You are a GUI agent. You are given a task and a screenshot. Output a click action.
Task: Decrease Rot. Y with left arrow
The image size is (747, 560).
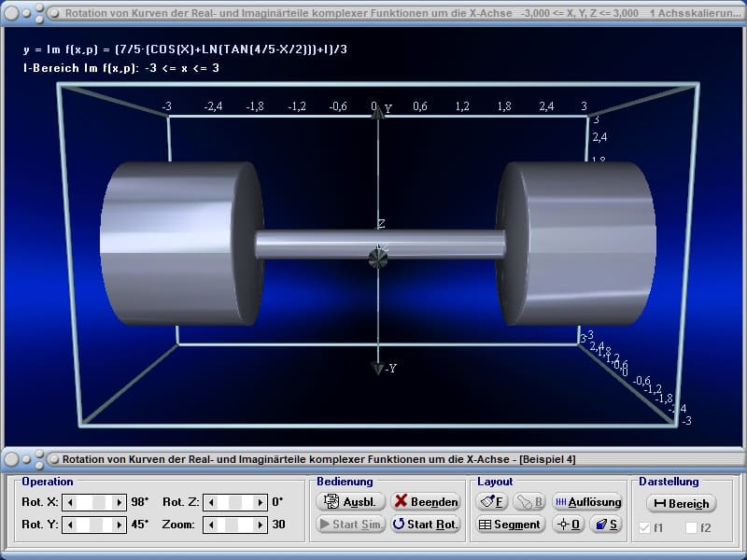pos(70,525)
